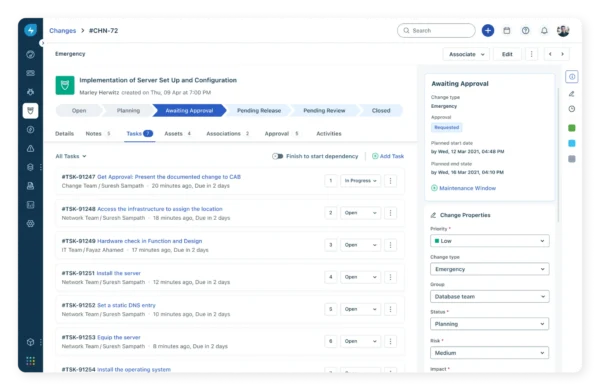600x390 pixels.
Task: Select the changes shield icon in sidebar
Action: [31, 111]
